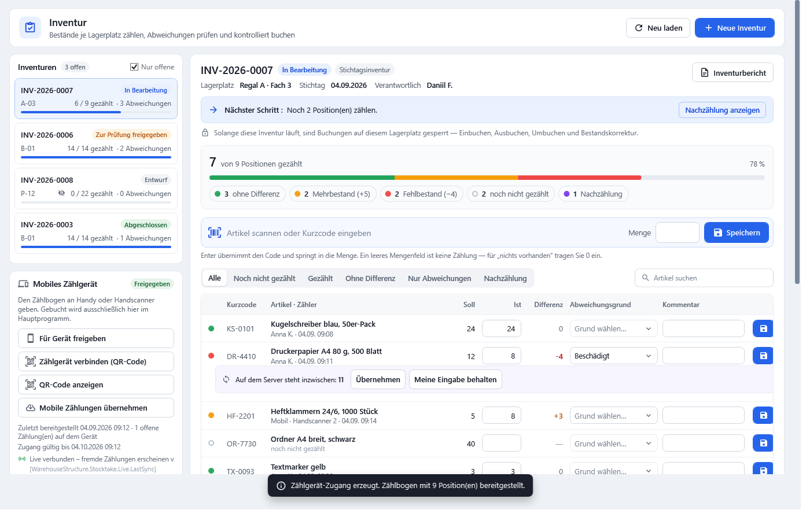Filter by ohne Differenz chip
810x532 pixels.
[248, 194]
